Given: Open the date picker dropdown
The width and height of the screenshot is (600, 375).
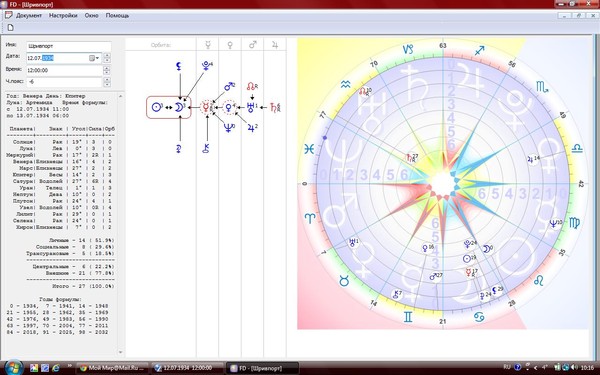Looking at the screenshot, I should [95, 58].
